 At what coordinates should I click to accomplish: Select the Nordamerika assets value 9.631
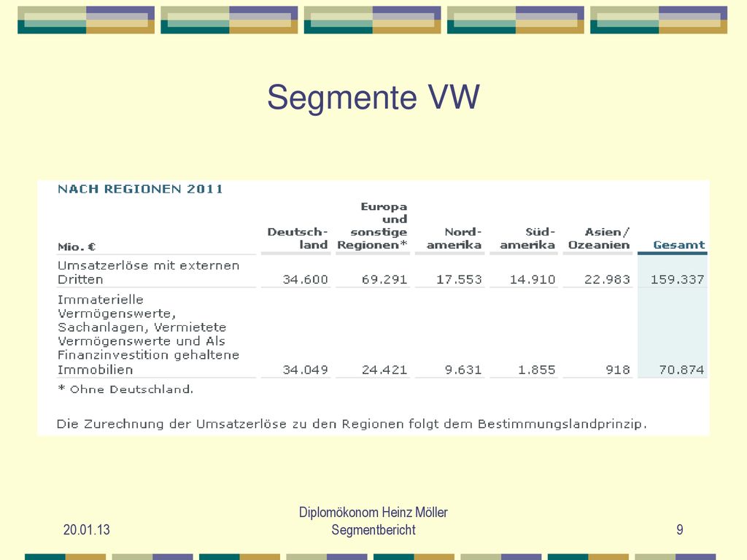click(463, 370)
